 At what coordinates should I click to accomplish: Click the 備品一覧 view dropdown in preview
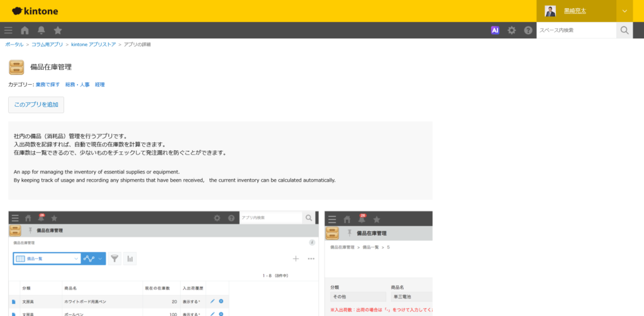coord(47,259)
